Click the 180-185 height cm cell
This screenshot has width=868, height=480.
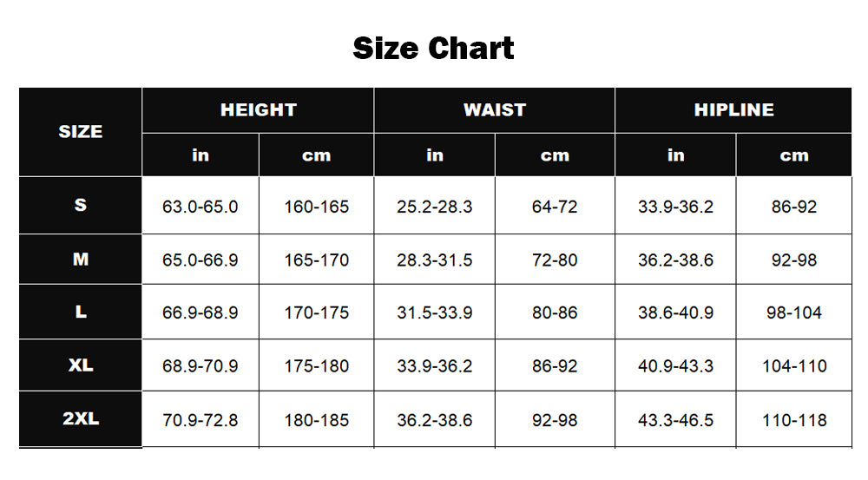[x=317, y=420]
